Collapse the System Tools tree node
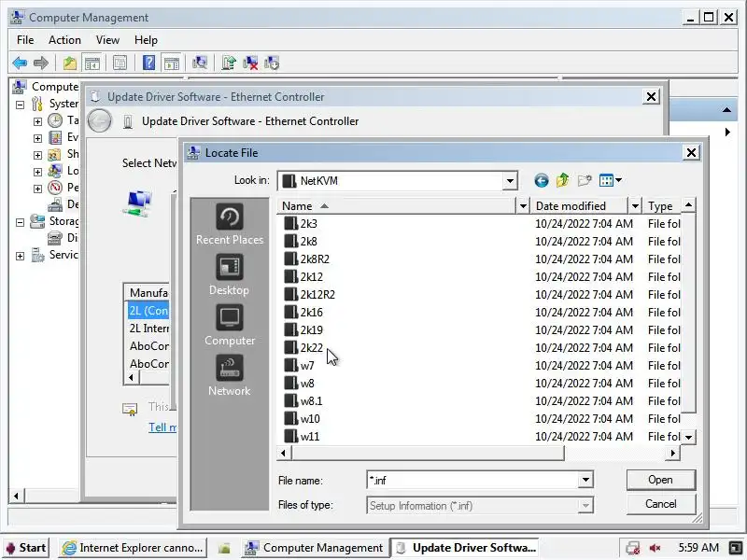The height and width of the screenshot is (560, 747). (20, 105)
